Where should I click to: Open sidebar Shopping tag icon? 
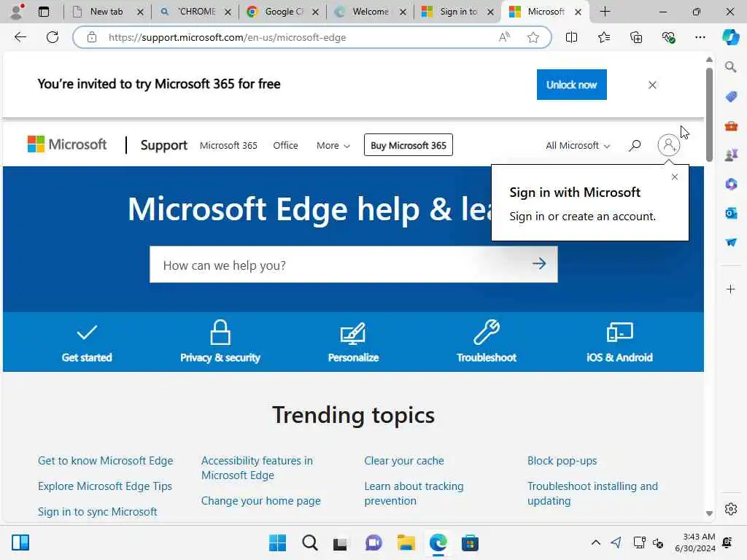731,97
